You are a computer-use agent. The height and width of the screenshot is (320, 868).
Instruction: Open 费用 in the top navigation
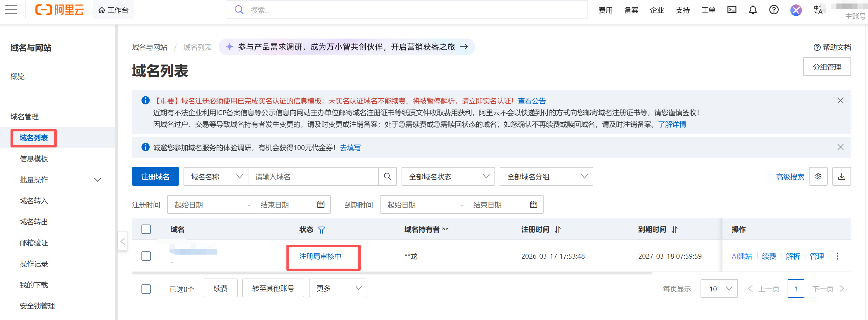[x=606, y=10]
